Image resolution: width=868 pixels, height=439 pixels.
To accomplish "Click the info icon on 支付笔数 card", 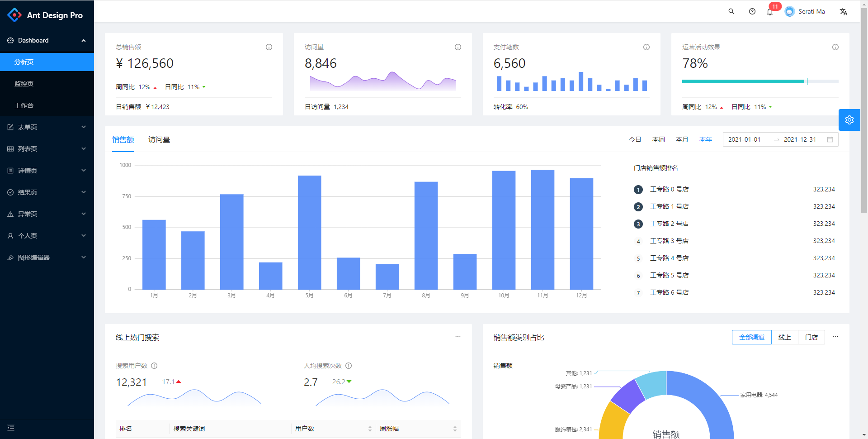I will click(646, 47).
